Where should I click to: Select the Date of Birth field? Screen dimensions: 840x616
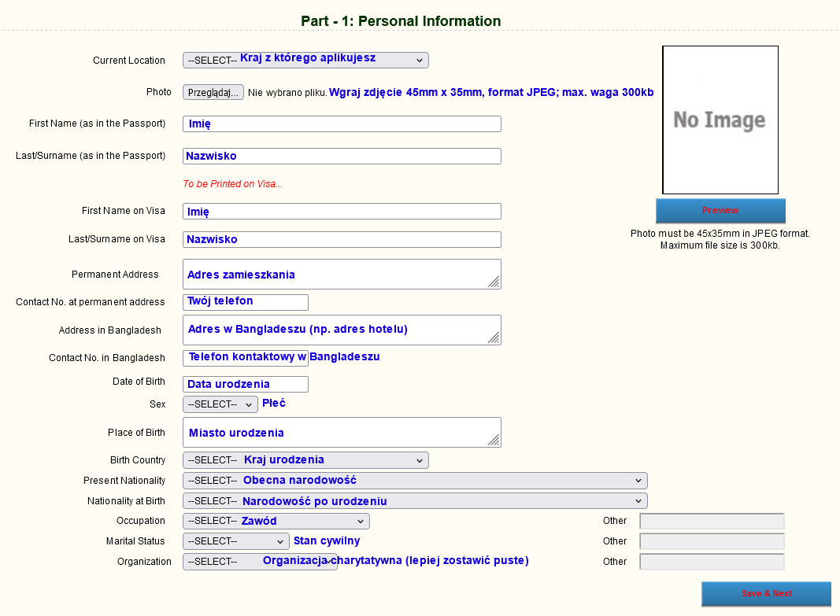[246, 385]
